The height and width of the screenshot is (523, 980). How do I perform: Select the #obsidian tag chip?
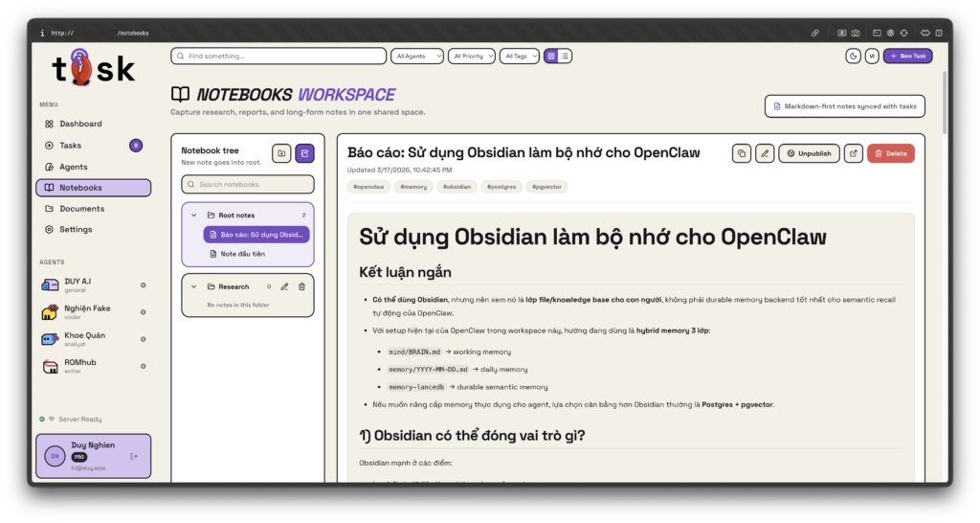pos(457,187)
